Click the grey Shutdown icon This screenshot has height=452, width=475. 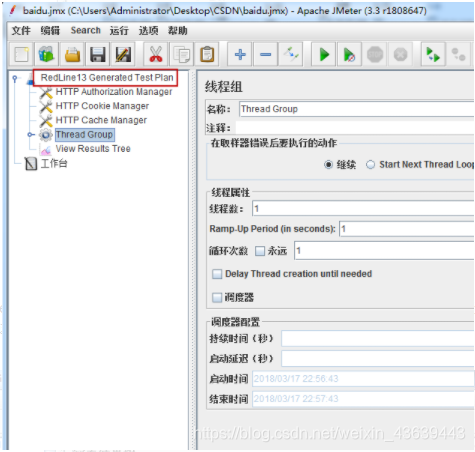(400, 54)
